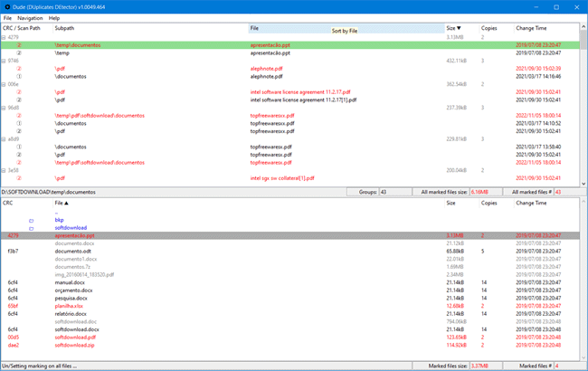Click the Dude app icon in the title bar
Screen dimensions: 588x371
click(x=7, y=6)
